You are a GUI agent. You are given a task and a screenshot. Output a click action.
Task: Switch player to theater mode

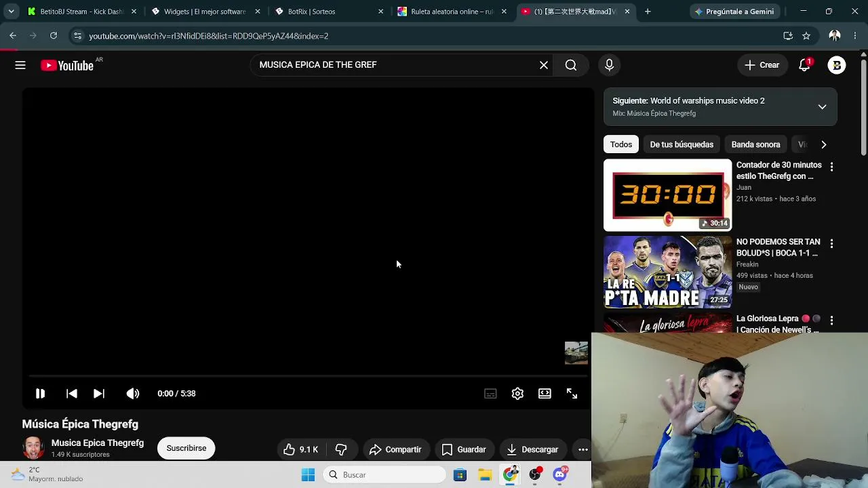(x=545, y=393)
